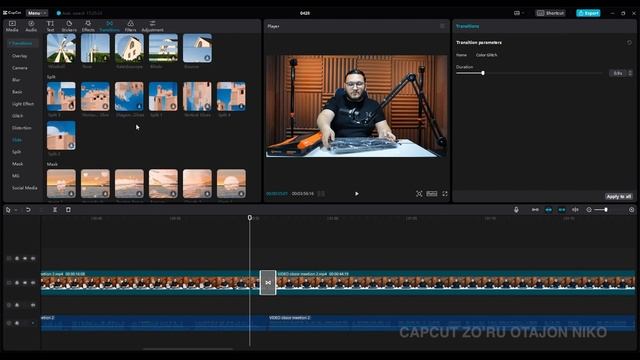This screenshot has height=360, width=640.
Task: Start voiceover recording with microphone icon
Action: click(x=516, y=210)
